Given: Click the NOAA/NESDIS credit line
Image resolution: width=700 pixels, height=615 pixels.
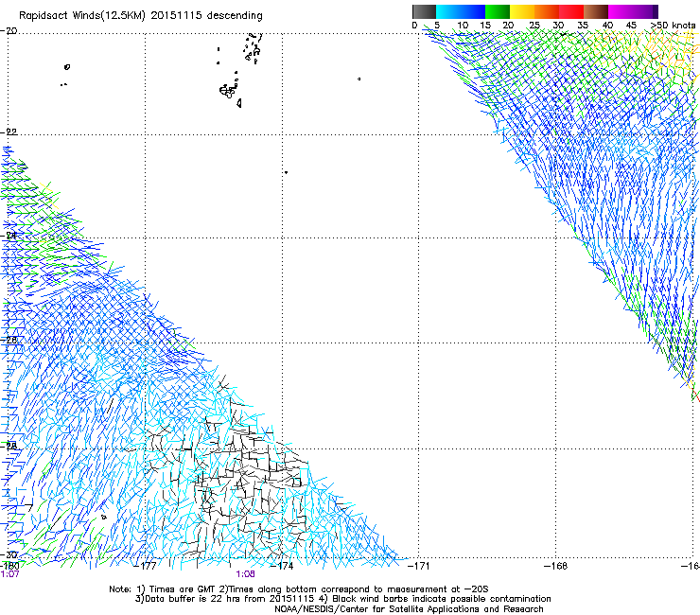Looking at the screenshot, I should tap(409, 609).
